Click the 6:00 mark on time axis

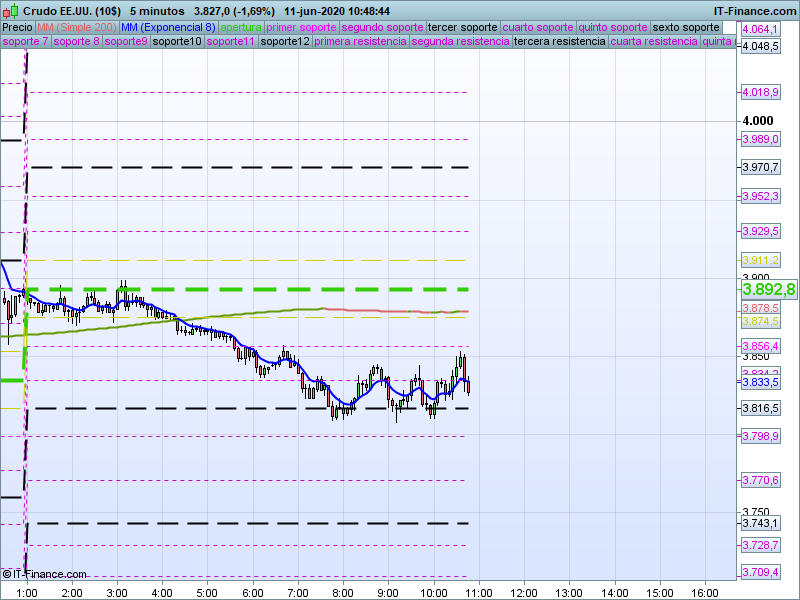pos(252,592)
